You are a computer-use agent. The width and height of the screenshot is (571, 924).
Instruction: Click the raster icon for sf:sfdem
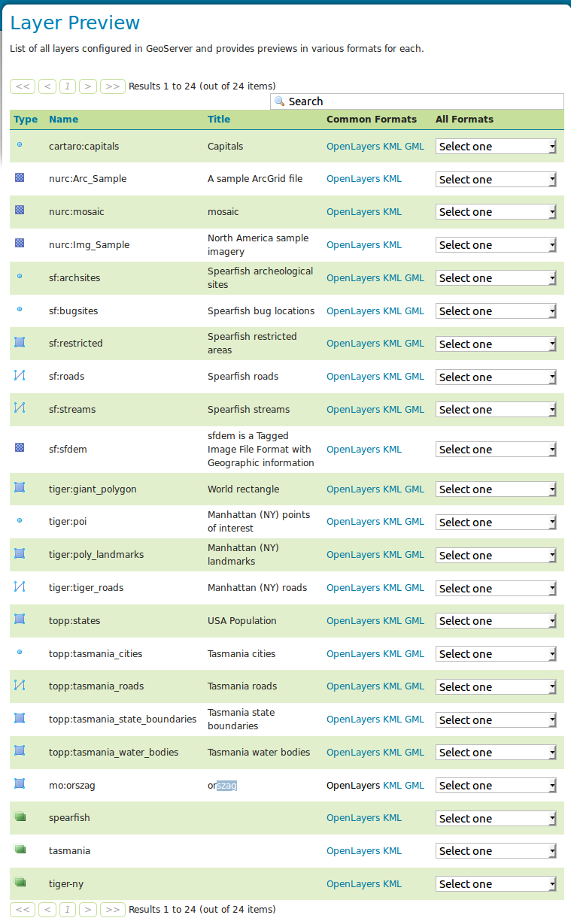coord(20,447)
